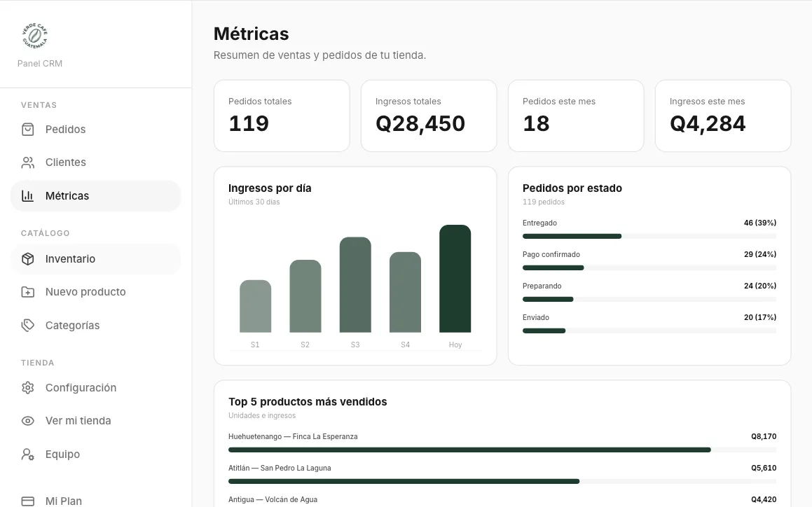Click the Preparando status label

click(542, 286)
